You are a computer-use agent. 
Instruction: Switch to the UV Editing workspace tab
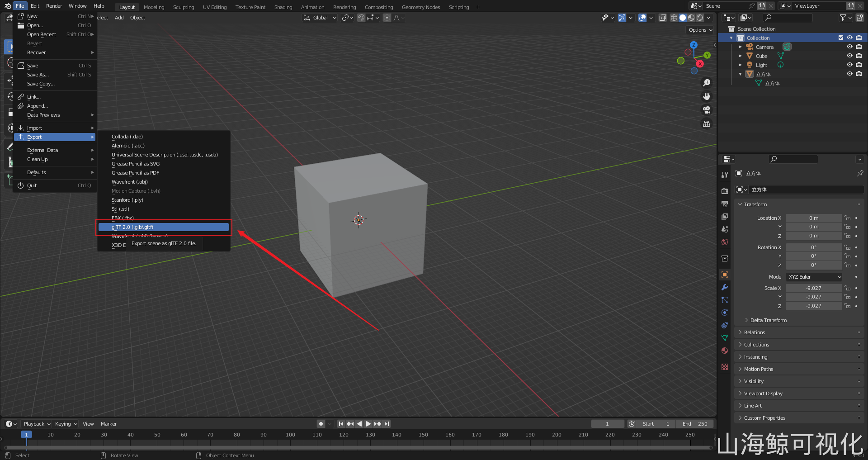(x=215, y=7)
